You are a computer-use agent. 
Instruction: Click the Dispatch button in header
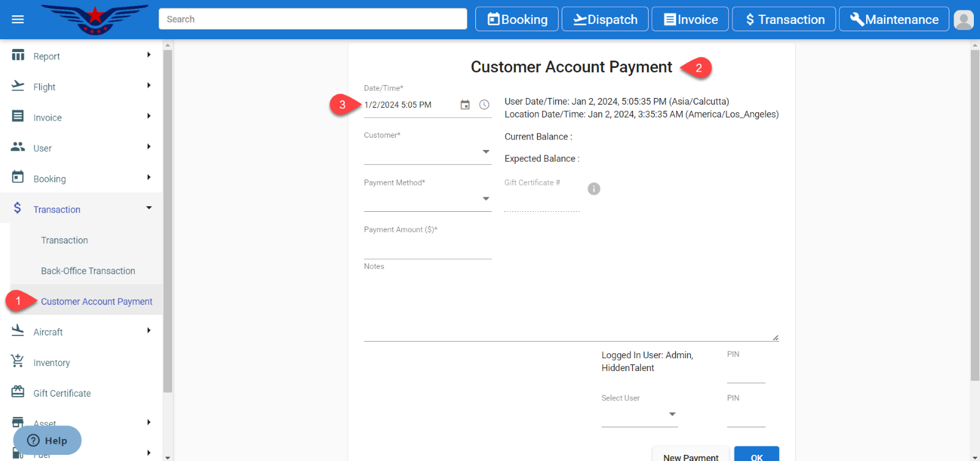[x=605, y=20]
